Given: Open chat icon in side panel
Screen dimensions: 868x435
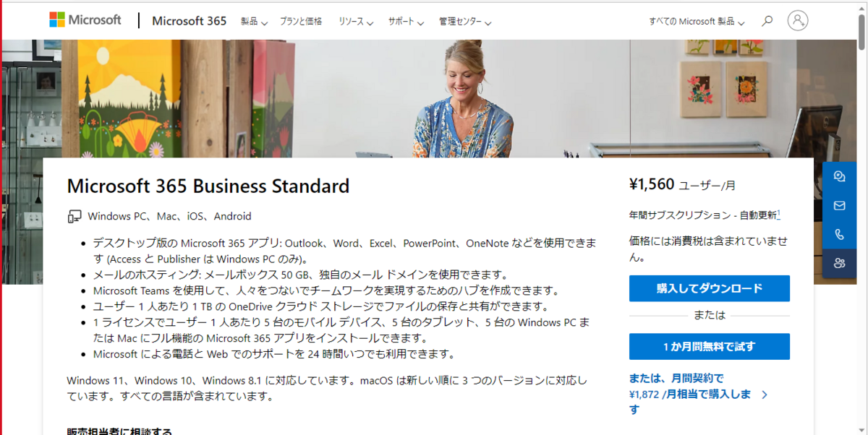Looking at the screenshot, I should coord(839,176).
